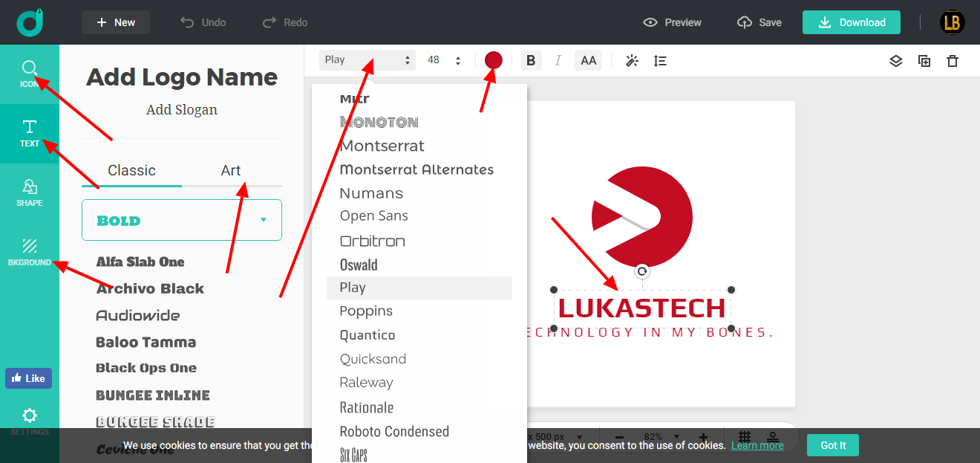Create a New logo project
This screenshot has width=980, height=463.
[116, 22]
